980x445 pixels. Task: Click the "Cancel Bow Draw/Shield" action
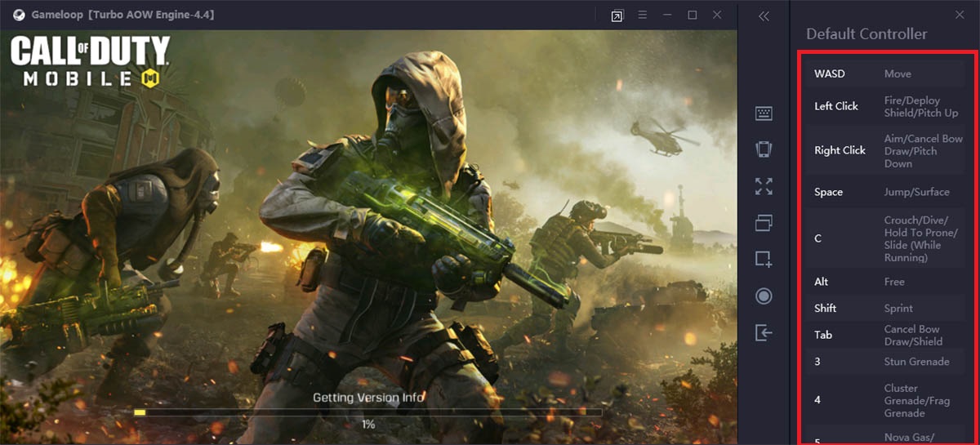click(914, 336)
